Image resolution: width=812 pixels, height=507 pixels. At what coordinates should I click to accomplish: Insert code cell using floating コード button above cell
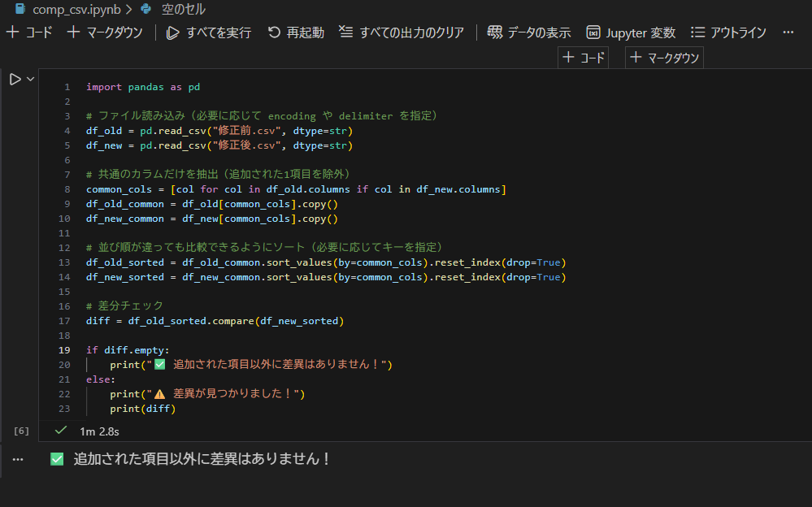[x=583, y=58]
